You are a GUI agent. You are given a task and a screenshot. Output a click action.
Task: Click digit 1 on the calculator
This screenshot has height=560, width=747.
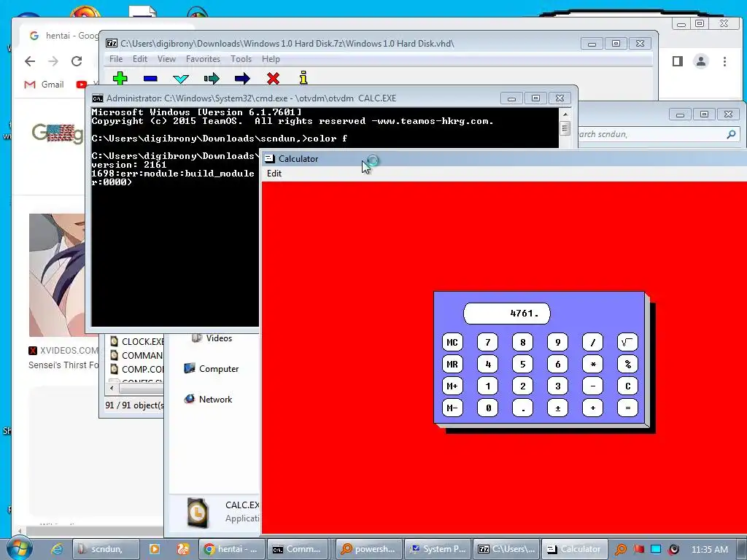pos(487,386)
